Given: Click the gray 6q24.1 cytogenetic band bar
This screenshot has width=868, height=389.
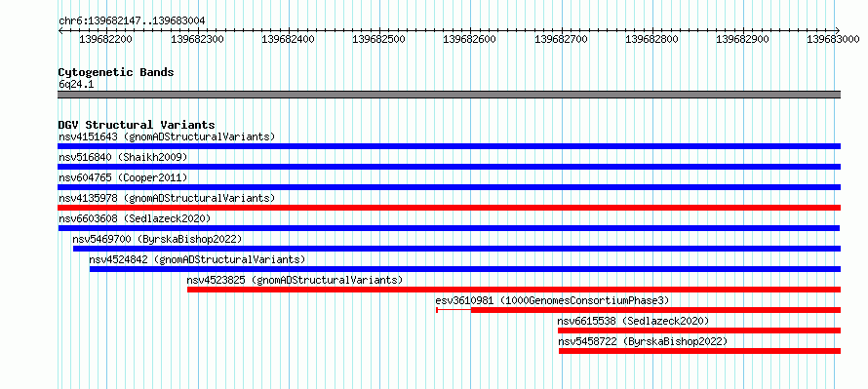Looking at the screenshot, I should [x=449, y=95].
